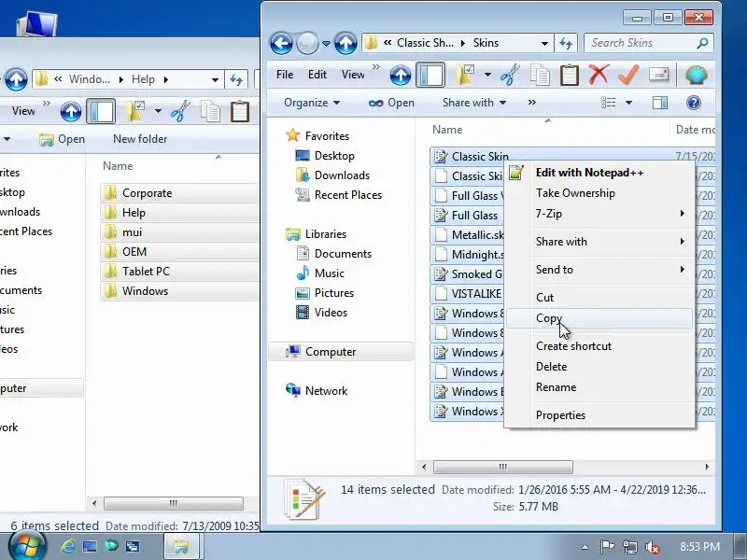Choose Properties in context menu

pyautogui.click(x=599, y=414)
